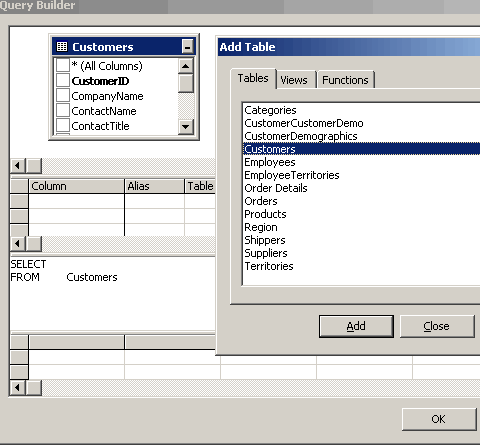Click the Customers table grid icon

click(62, 47)
